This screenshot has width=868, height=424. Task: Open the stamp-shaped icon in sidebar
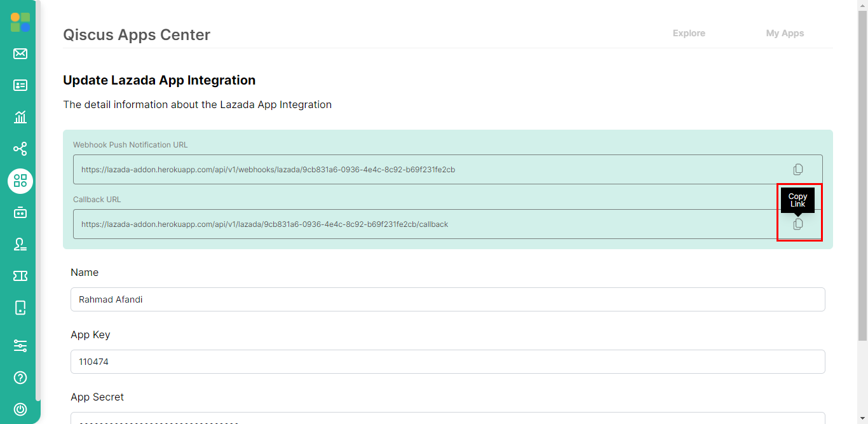(x=20, y=244)
